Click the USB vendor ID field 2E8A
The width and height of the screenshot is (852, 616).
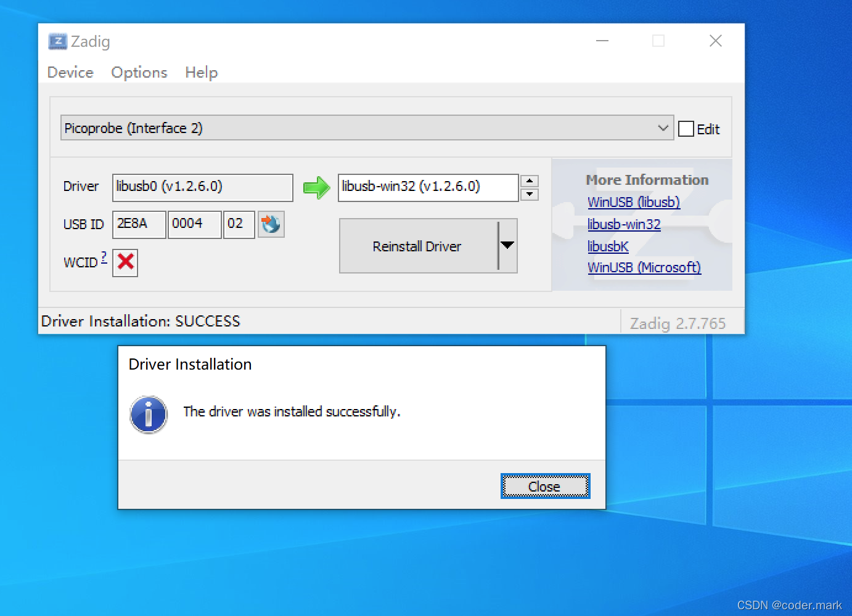139,224
